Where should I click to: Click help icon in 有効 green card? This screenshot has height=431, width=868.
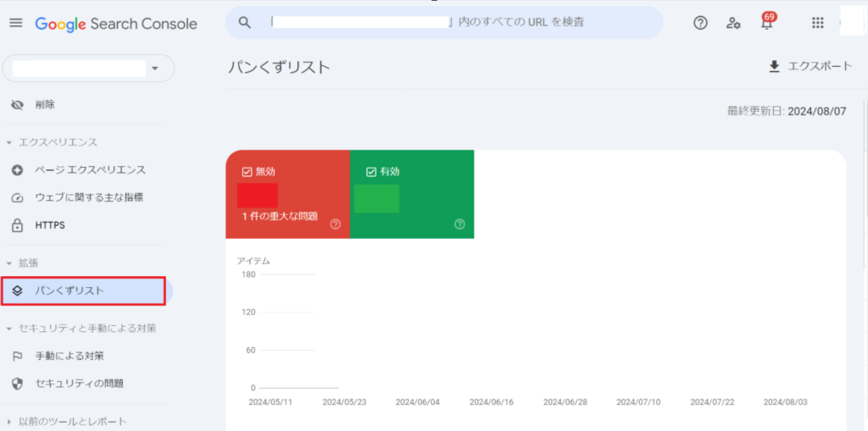(459, 224)
